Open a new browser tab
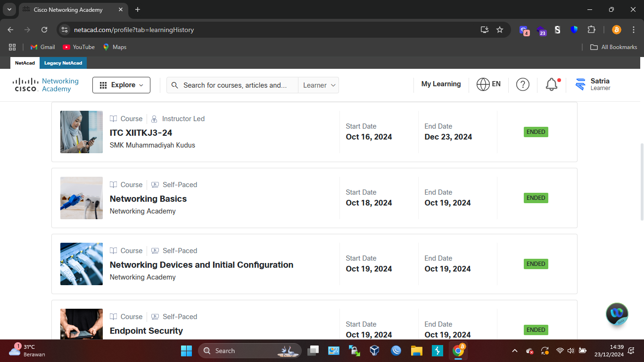 click(x=138, y=9)
